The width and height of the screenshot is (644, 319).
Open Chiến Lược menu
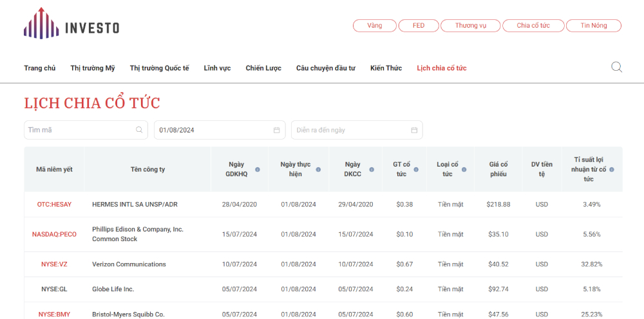click(x=263, y=68)
